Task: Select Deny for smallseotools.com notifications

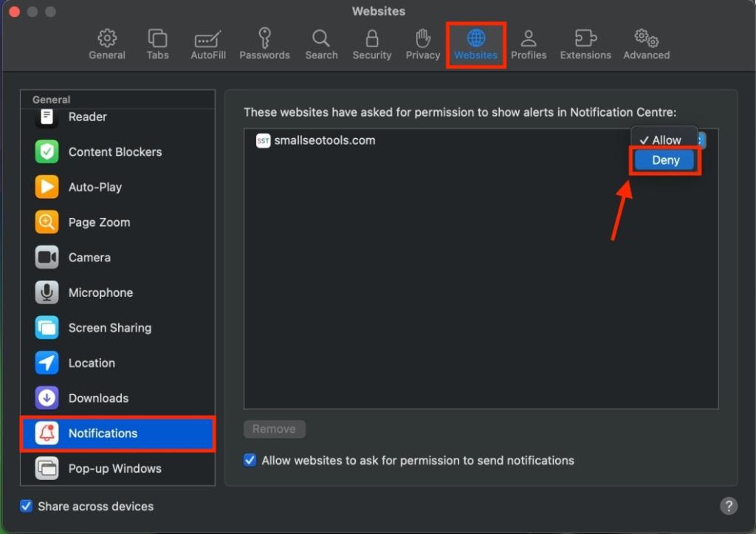Action: pyautogui.click(x=664, y=160)
